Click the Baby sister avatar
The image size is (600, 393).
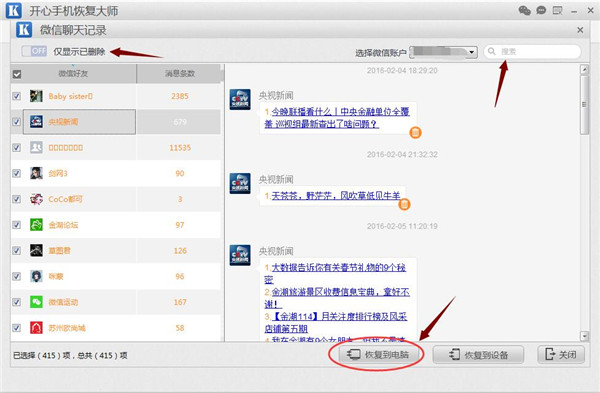(36, 96)
